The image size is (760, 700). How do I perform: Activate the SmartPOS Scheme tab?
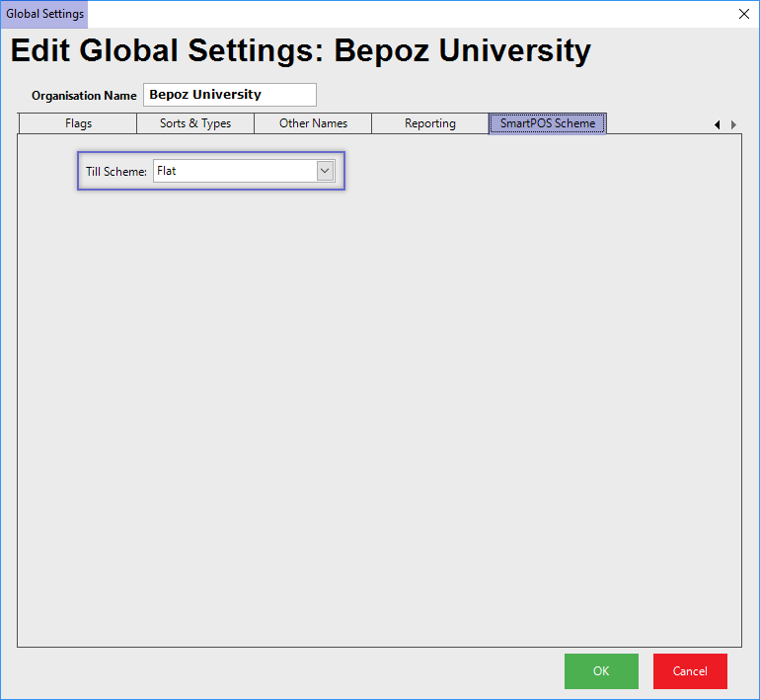547,123
